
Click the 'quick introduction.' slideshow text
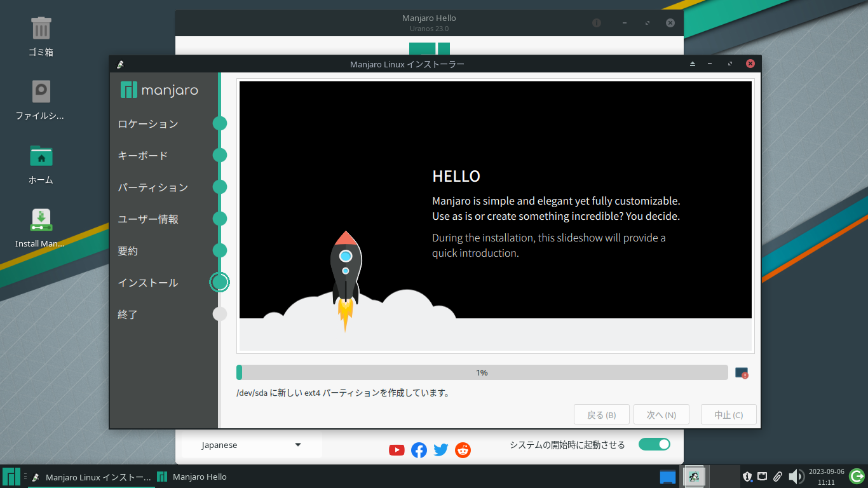[x=475, y=253]
